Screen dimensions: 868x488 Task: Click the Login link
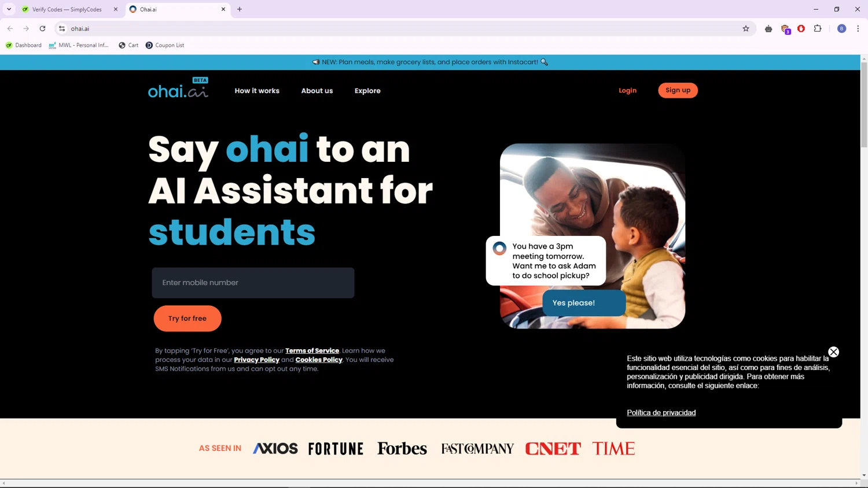coord(627,90)
